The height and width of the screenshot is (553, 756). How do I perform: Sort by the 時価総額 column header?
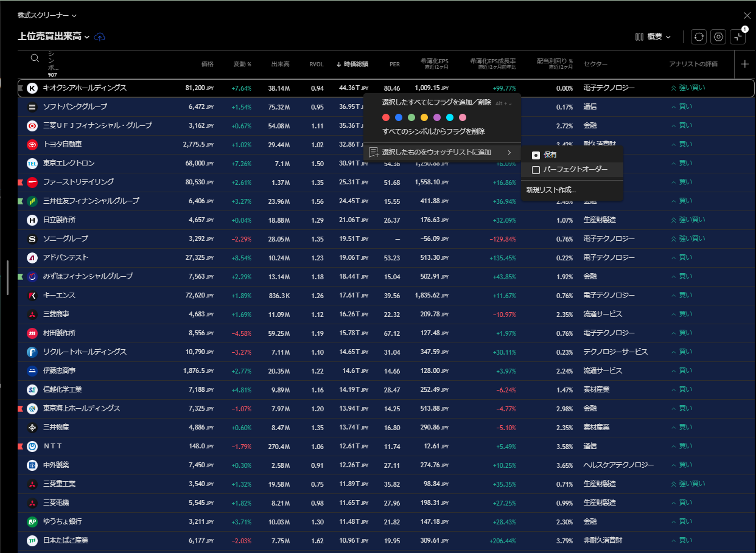(352, 64)
